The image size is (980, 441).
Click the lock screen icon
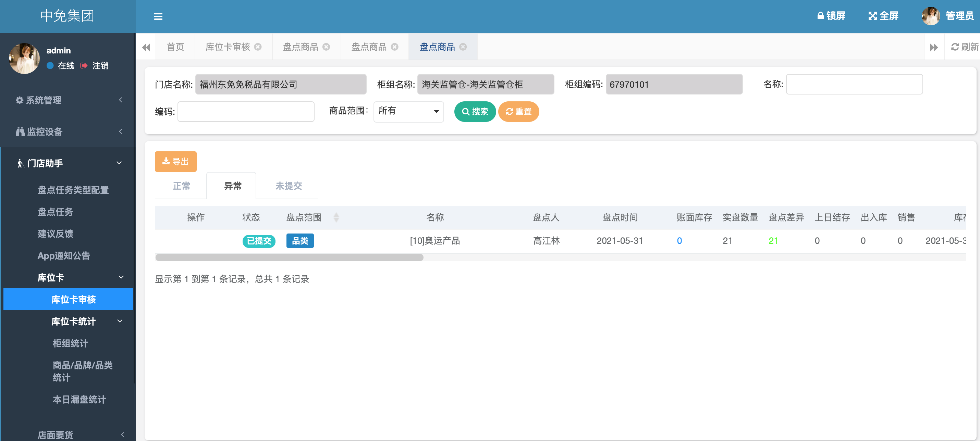821,16
